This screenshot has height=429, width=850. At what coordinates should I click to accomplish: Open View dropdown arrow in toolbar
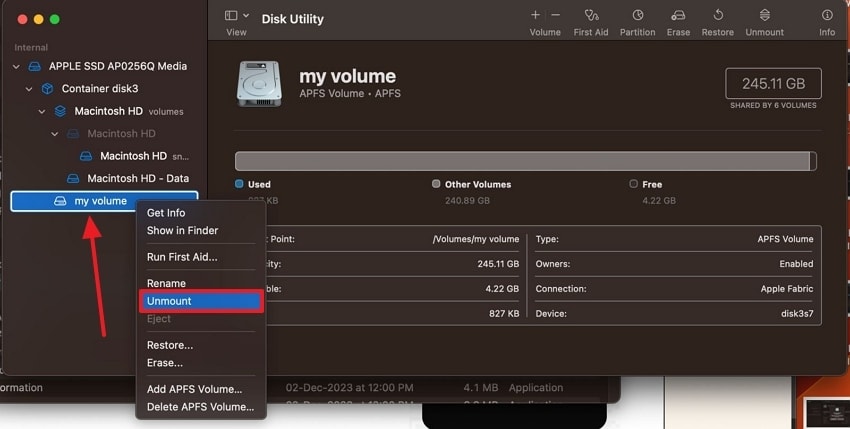[246, 16]
